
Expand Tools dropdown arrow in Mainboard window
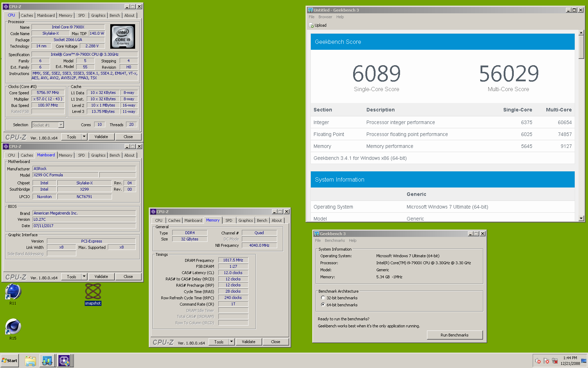coord(84,277)
